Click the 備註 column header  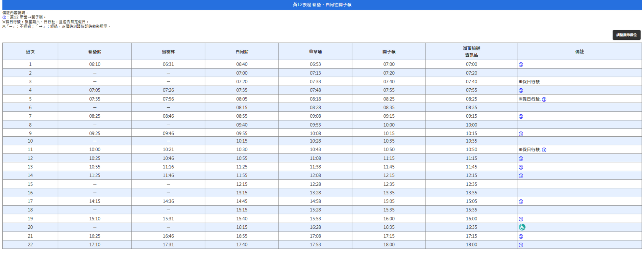pyautogui.click(x=579, y=52)
